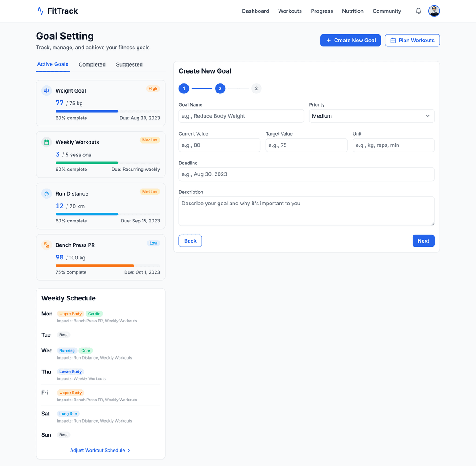
Task: Click the Run Distance stopwatch icon
Action: [x=47, y=194]
